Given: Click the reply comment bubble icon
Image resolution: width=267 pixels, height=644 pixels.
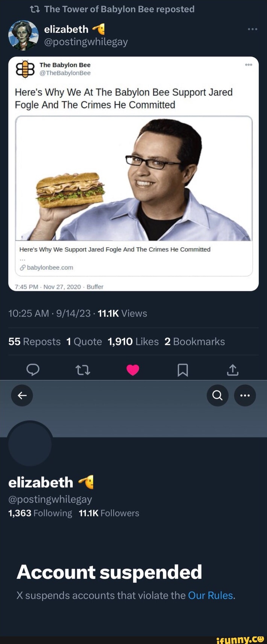Looking at the screenshot, I should tap(33, 370).
